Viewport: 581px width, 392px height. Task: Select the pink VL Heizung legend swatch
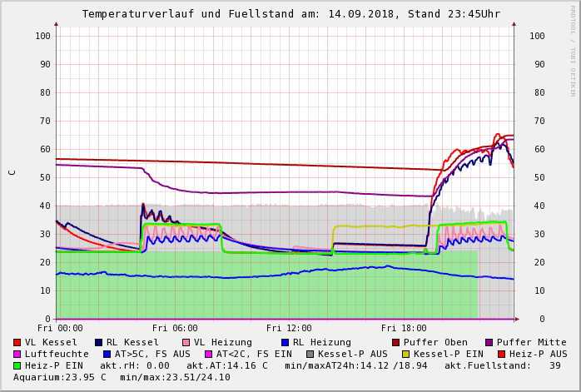(x=186, y=342)
